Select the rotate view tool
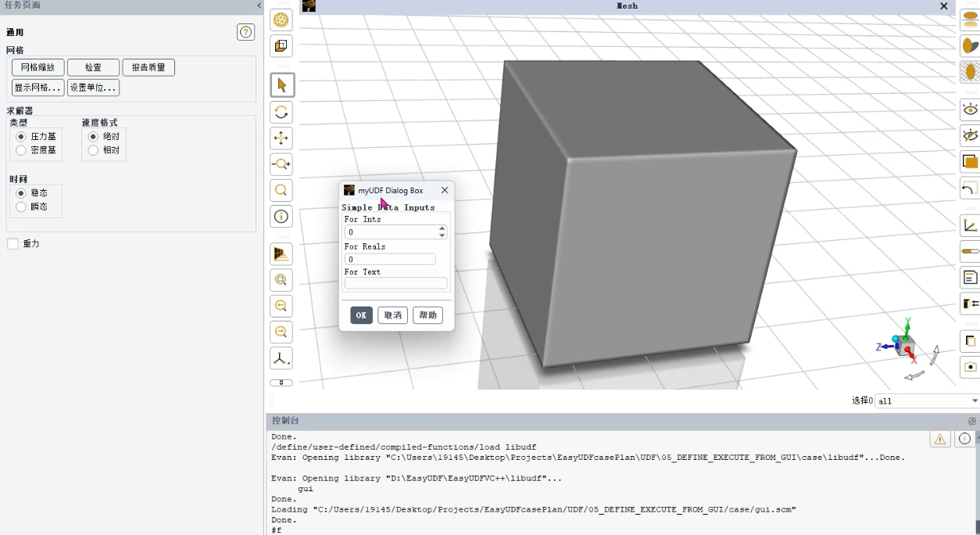980x535 pixels. tap(281, 112)
